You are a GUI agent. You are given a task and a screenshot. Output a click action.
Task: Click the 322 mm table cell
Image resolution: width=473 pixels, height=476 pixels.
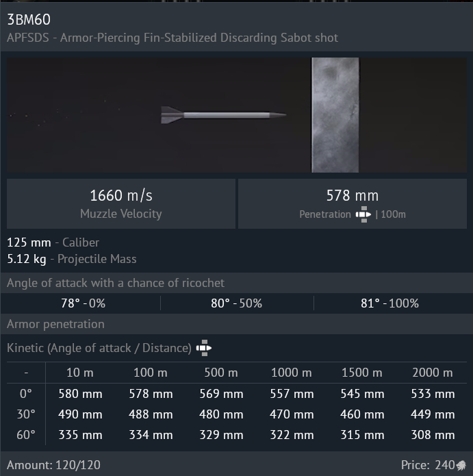(292, 435)
